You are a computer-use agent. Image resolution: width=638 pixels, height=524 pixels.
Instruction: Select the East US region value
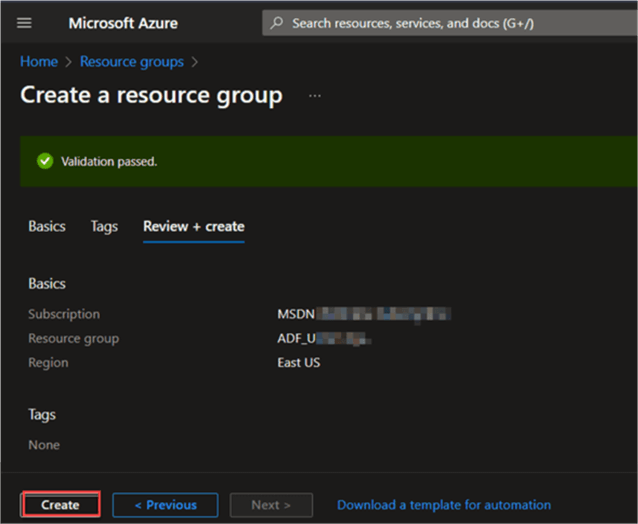[299, 362]
